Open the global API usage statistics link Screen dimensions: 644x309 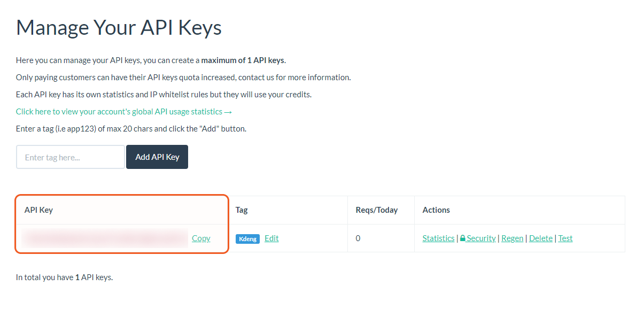tap(124, 112)
